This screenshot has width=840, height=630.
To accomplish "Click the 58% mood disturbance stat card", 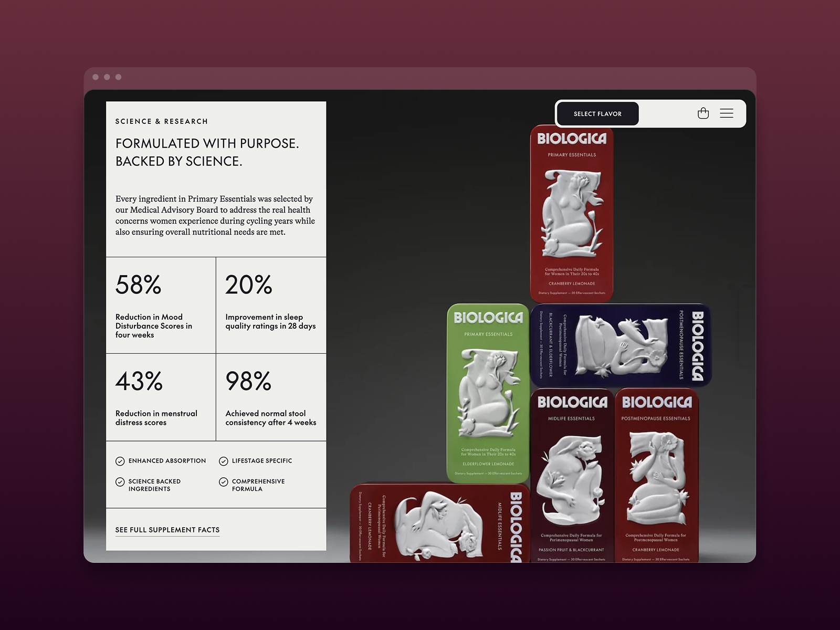I will (x=160, y=304).
